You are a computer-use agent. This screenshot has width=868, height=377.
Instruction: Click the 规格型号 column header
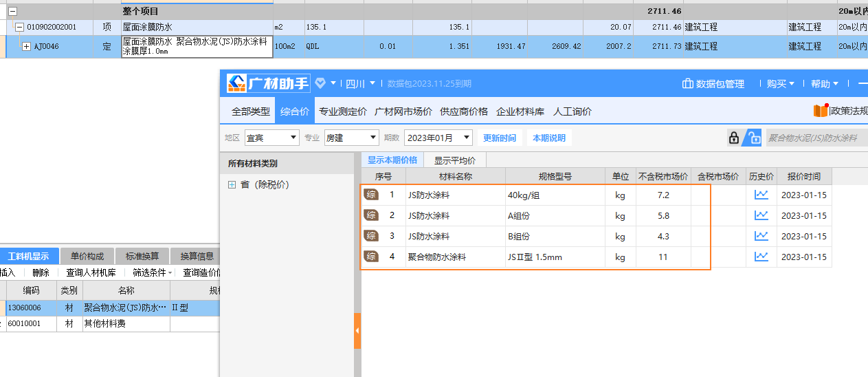pyautogui.click(x=555, y=176)
